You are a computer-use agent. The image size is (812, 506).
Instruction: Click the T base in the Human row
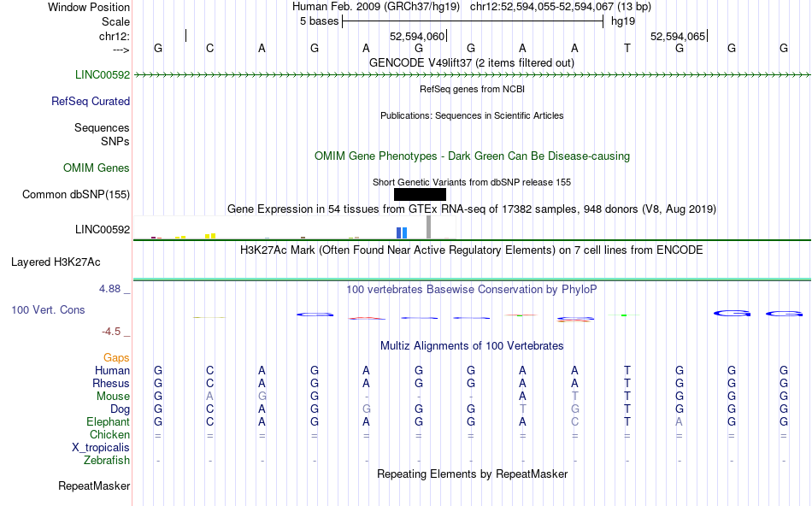627,370
